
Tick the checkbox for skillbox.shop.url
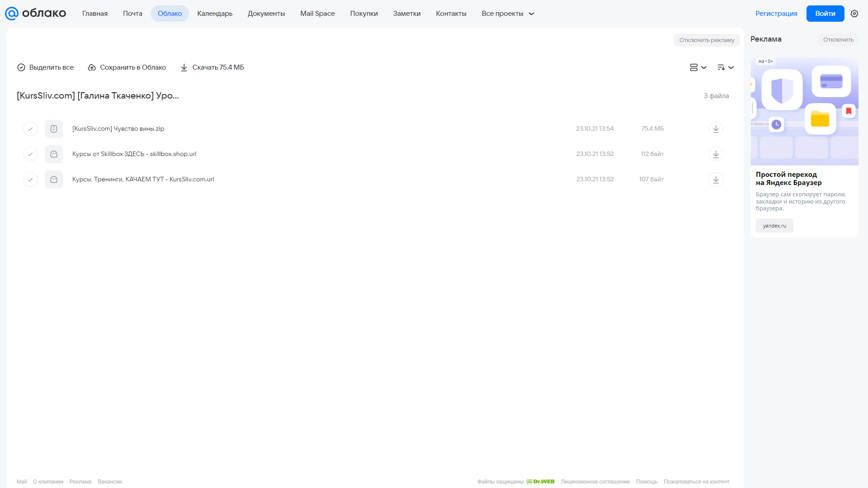[x=30, y=154]
